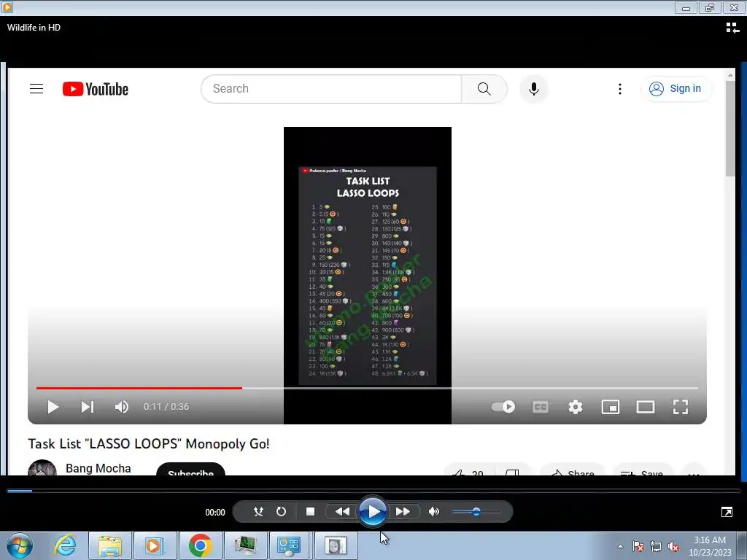Image resolution: width=747 pixels, height=560 pixels.
Task: Toggle YouTube autoplay switch
Action: [503, 407]
